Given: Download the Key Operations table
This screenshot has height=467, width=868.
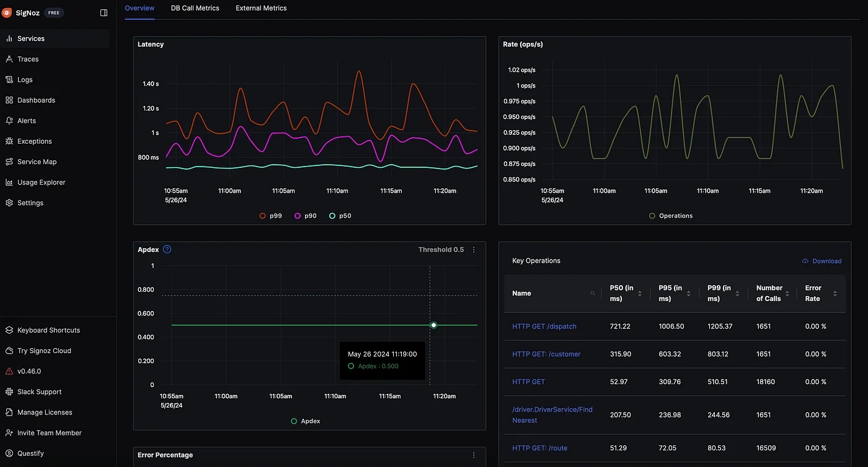Looking at the screenshot, I should click(821, 261).
